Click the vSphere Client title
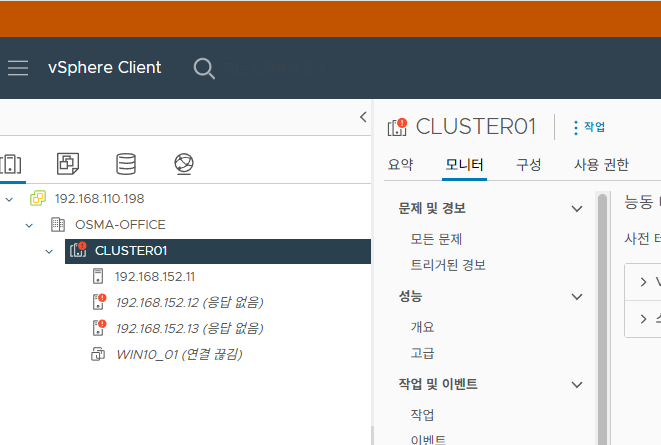661x445 pixels. pos(105,67)
